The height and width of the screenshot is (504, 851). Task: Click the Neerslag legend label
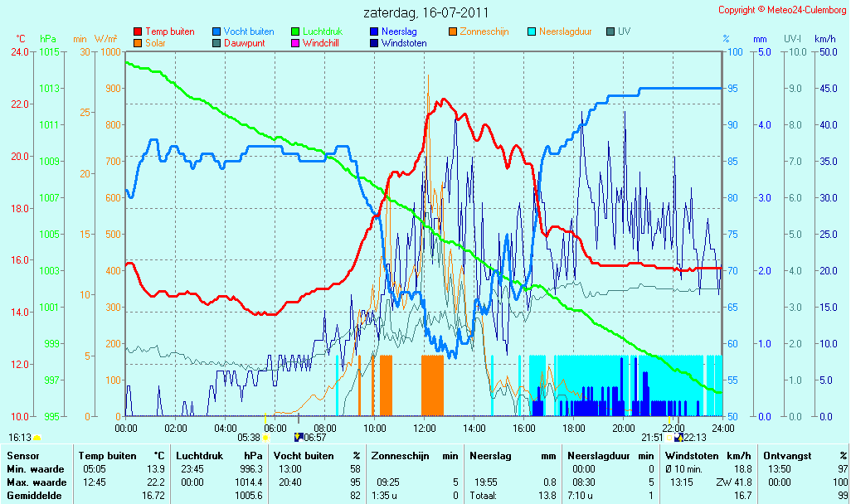click(x=399, y=31)
